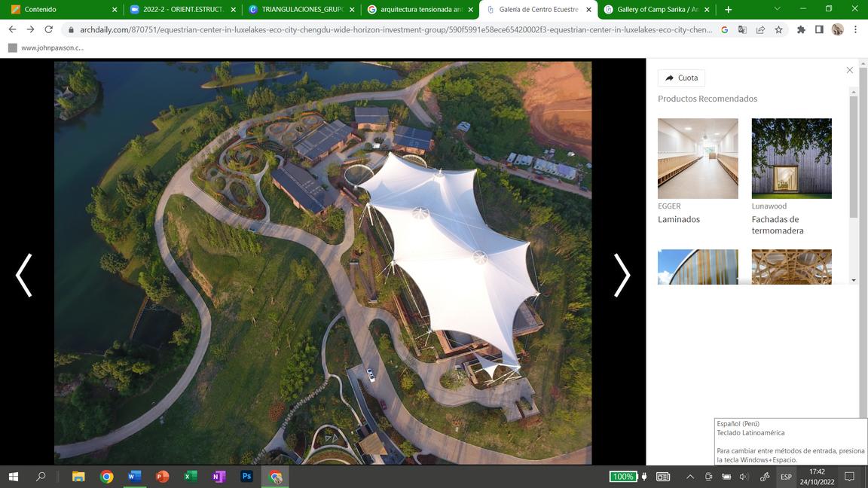
Task: Go forward in browser history
Action: coord(30,29)
